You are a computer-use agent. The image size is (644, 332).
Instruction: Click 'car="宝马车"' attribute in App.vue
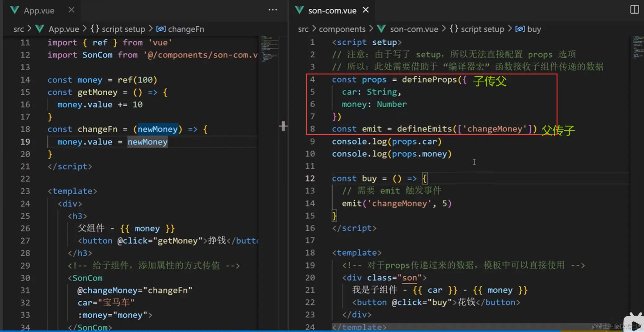coord(106,303)
